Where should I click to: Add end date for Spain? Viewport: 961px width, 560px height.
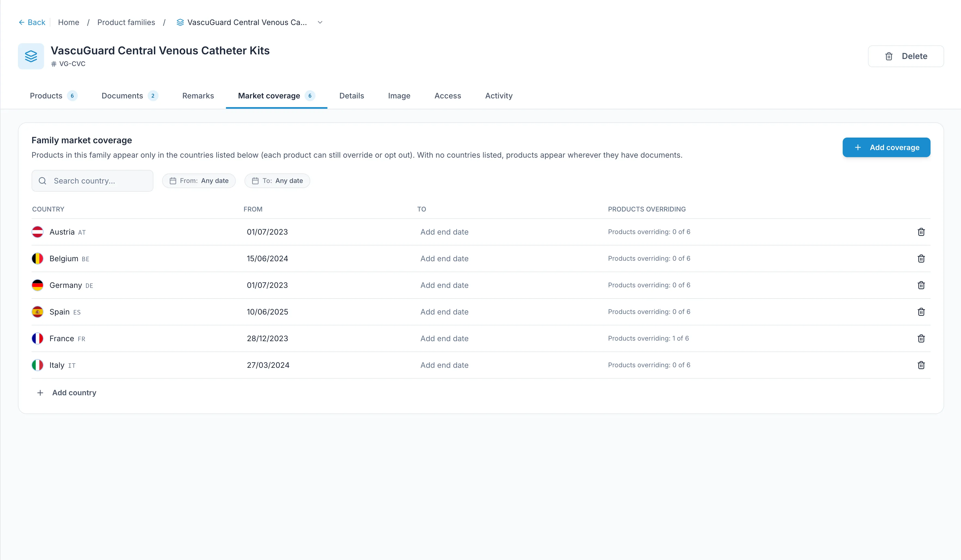pos(444,312)
